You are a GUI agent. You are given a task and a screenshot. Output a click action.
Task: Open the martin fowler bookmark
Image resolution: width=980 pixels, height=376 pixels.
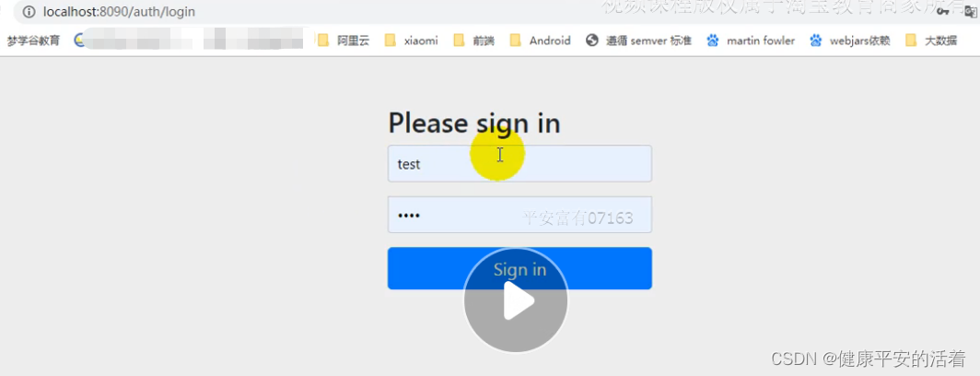click(x=751, y=41)
